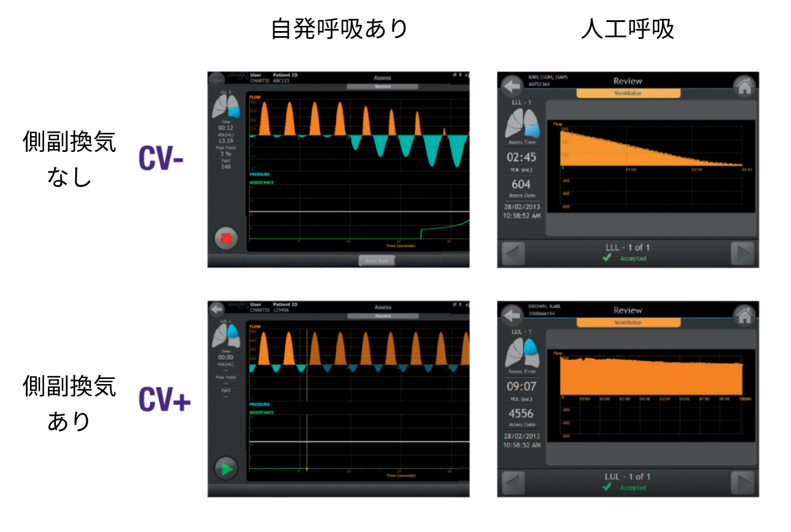The image size is (791, 532).
Task: Click yellow time marker on bottom resistance axis
Action: (307, 469)
